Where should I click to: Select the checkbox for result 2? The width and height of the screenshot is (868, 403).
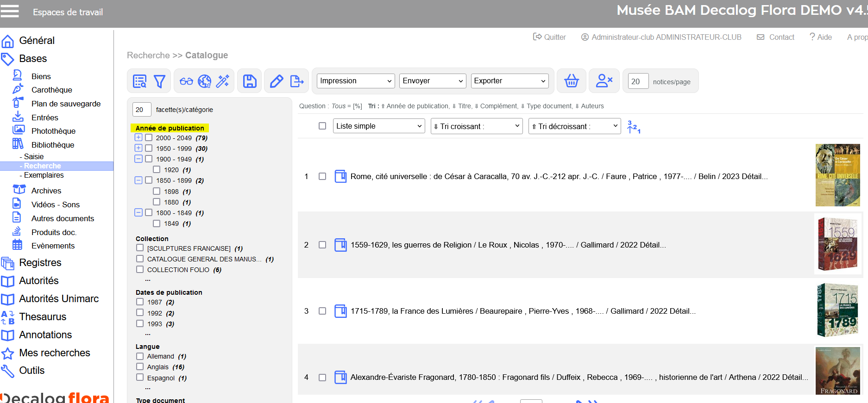(x=322, y=245)
